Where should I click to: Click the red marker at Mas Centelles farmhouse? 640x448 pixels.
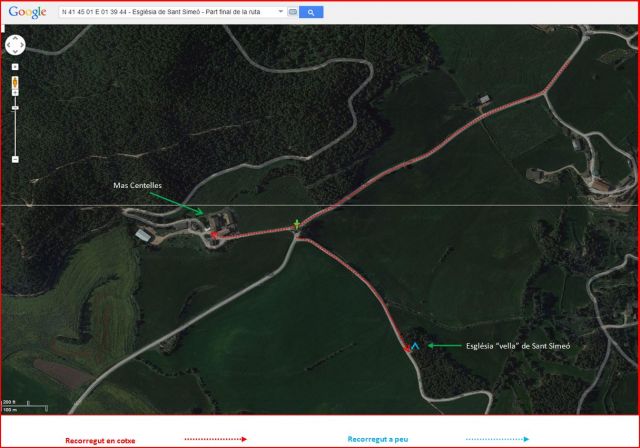(x=214, y=235)
